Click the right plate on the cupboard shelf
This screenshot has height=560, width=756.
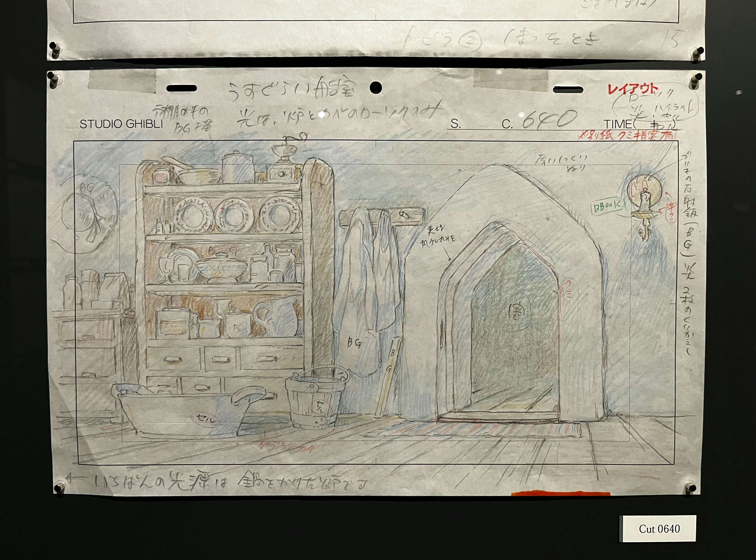(x=280, y=215)
